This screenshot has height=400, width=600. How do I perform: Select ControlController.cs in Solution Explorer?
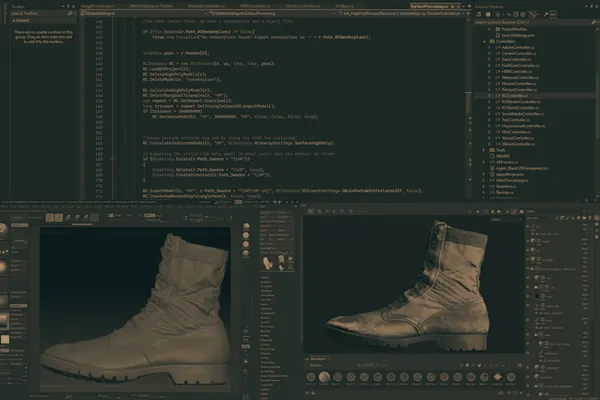(519, 54)
